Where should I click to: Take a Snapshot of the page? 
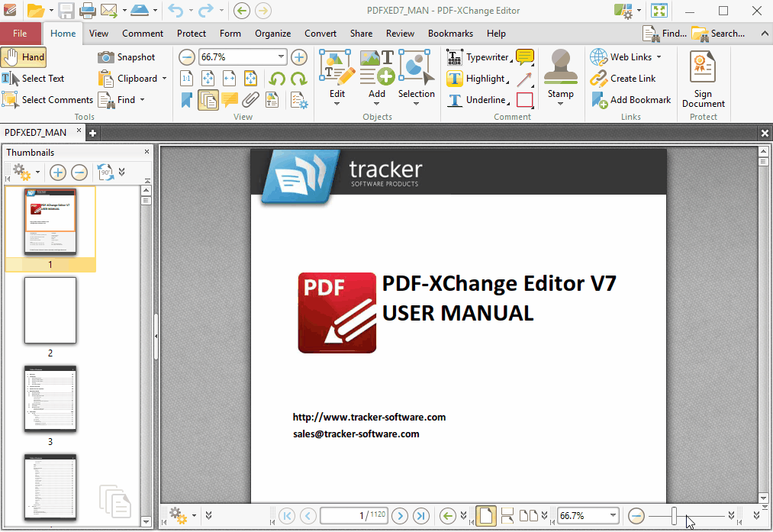[x=126, y=57]
